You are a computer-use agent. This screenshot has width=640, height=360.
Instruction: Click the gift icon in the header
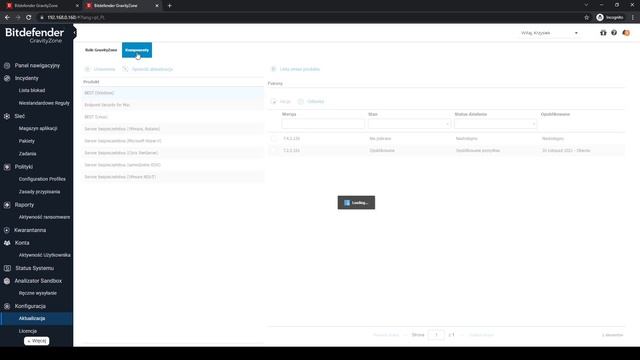(603, 33)
